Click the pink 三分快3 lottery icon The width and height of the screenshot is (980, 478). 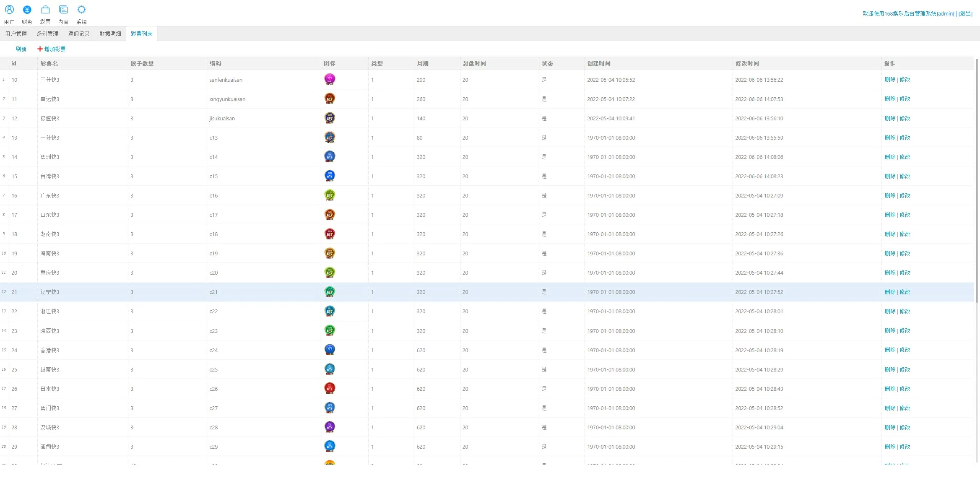pos(330,79)
